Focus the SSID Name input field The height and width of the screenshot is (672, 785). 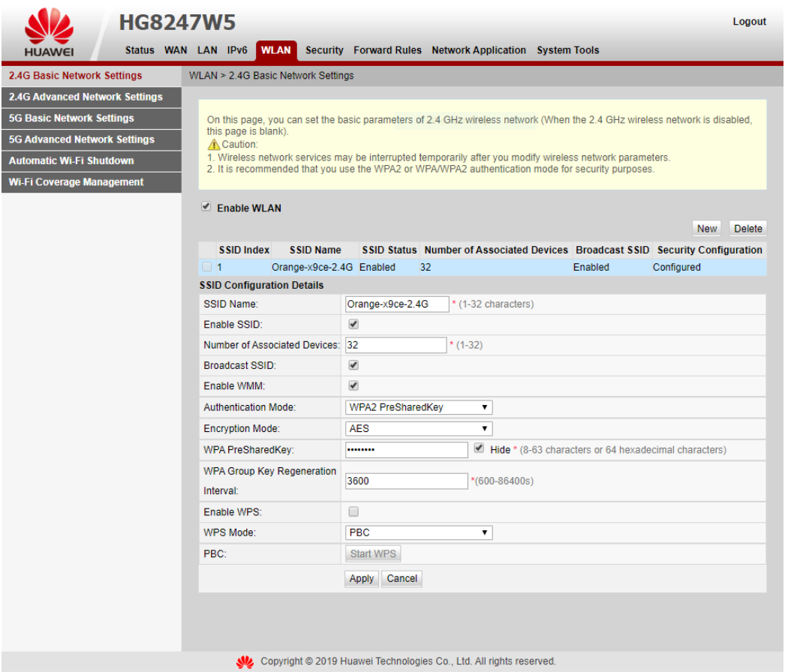click(397, 304)
